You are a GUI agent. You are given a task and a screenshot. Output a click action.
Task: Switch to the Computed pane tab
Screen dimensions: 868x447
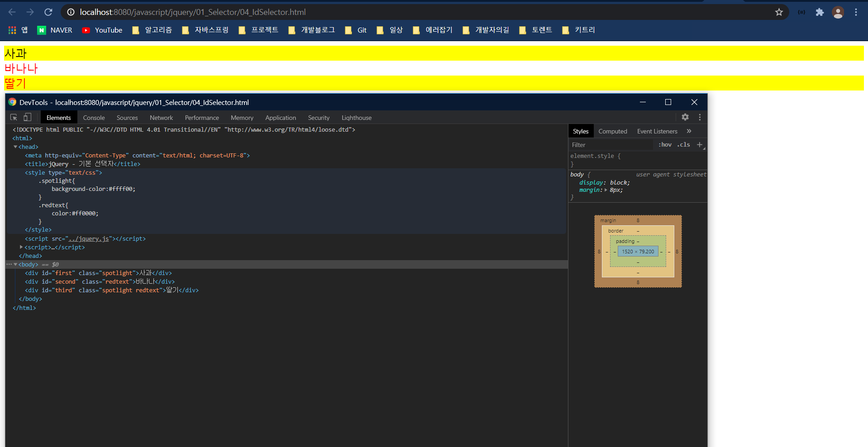613,131
